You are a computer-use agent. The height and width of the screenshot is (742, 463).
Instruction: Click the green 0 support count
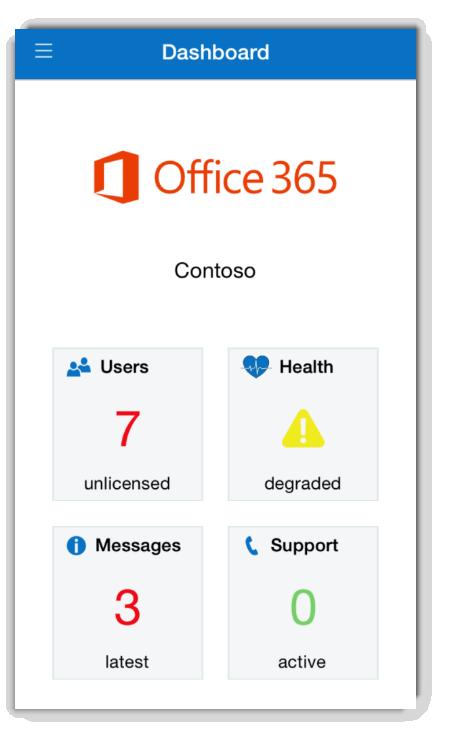click(303, 607)
